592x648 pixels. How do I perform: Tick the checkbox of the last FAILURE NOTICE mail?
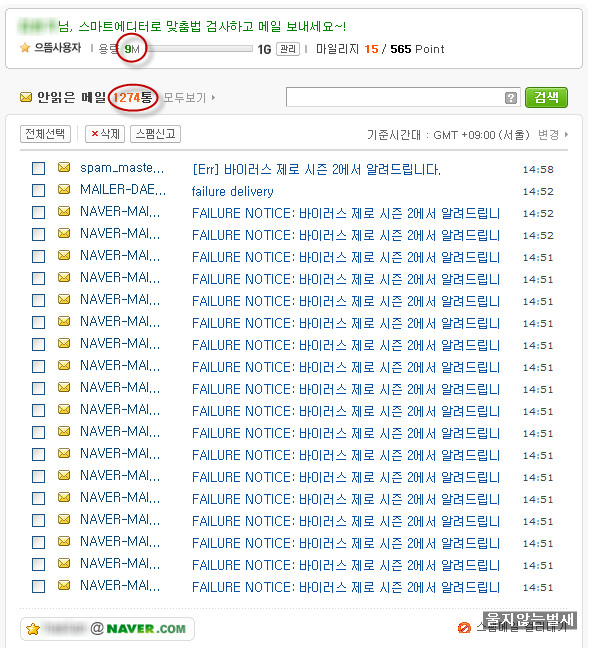38,586
